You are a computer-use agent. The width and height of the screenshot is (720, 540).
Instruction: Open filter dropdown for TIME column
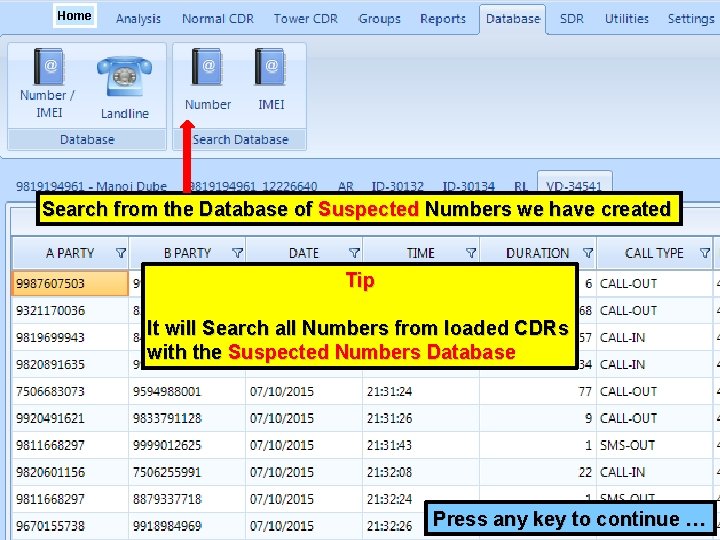coord(471,253)
